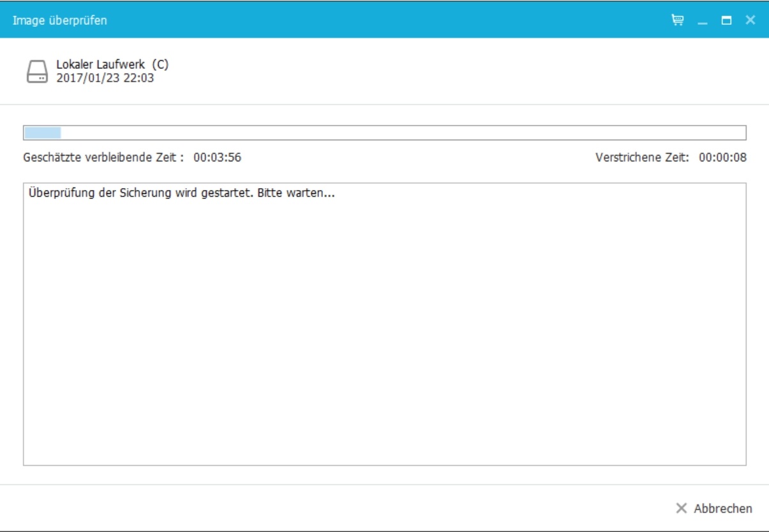Click the blank footer area left of Abbrechen
Viewport: 769px width, 532px height.
319,508
